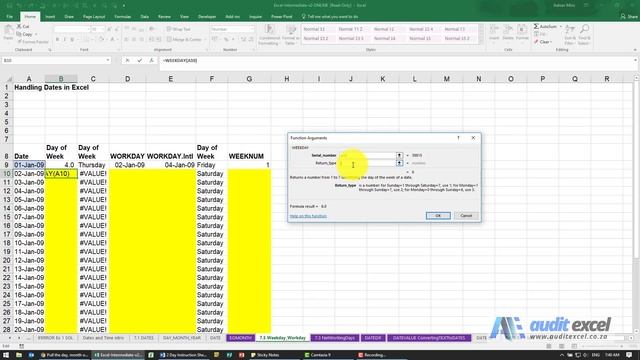Switch to the Insert ribbon tab

tap(50, 17)
